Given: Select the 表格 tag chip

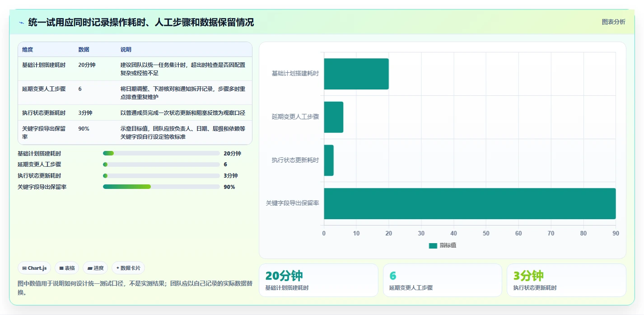Looking at the screenshot, I should point(67,268).
